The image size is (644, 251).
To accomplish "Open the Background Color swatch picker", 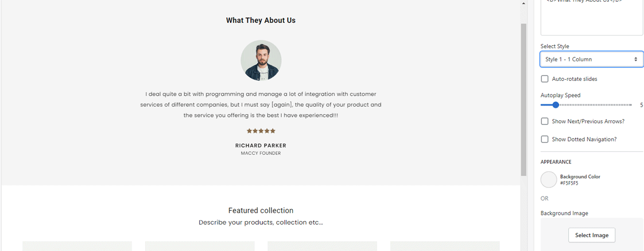I will click(549, 179).
